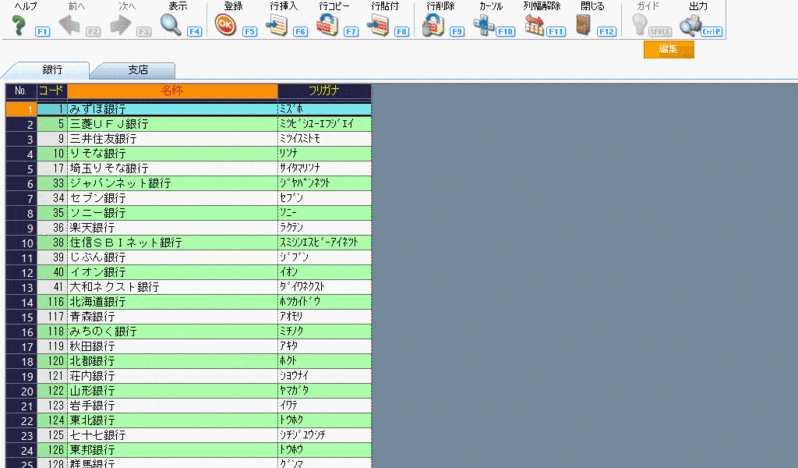798x468 pixels.
Task: Click the F12 key badge
Action: [x=607, y=32]
